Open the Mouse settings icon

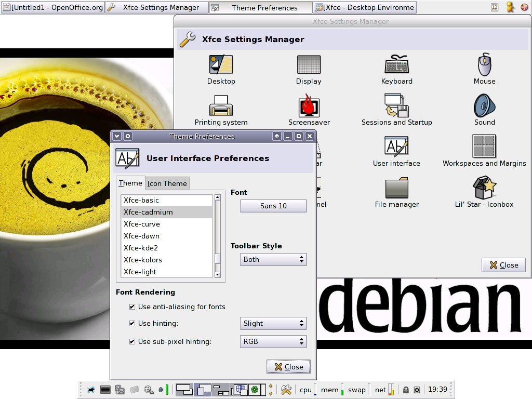click(484, 69)
